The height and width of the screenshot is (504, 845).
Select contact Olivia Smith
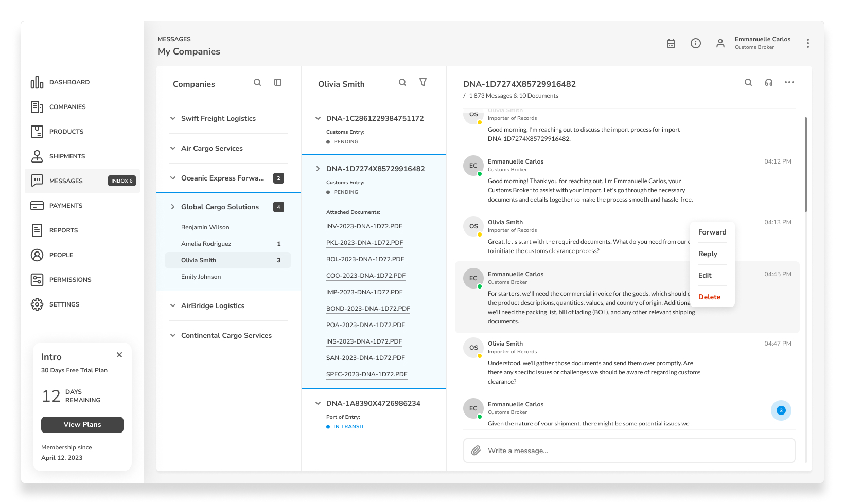[228, 260]
